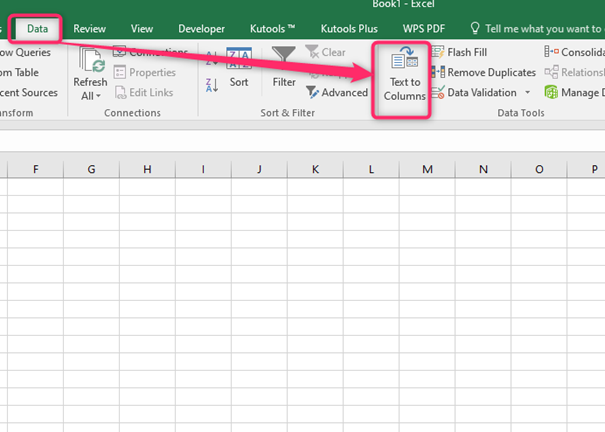Select column K header
605x432 pixels.
[315, 169]
